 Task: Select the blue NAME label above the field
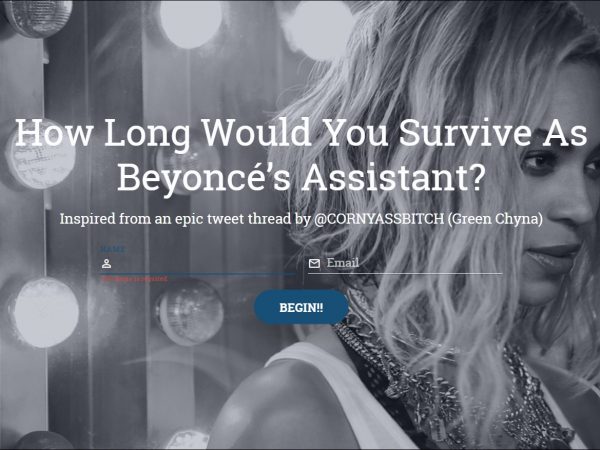[112, 249]
